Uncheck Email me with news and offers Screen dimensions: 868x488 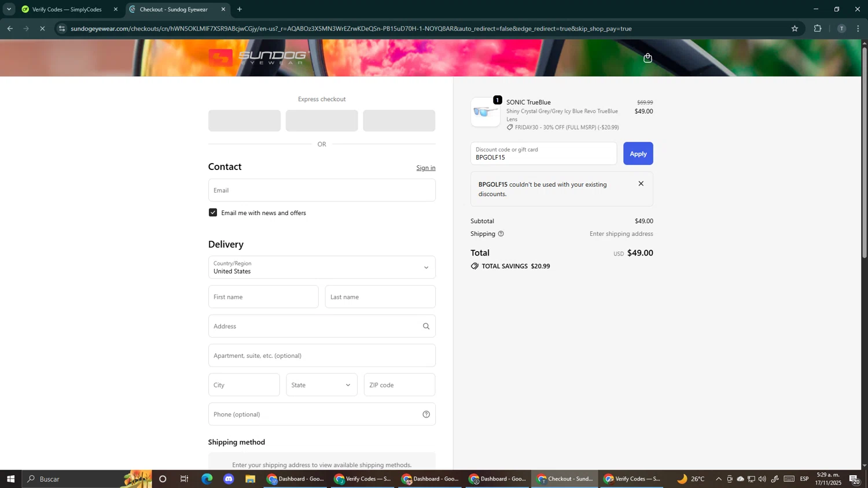pyautogui.click(x=213, y=213)
